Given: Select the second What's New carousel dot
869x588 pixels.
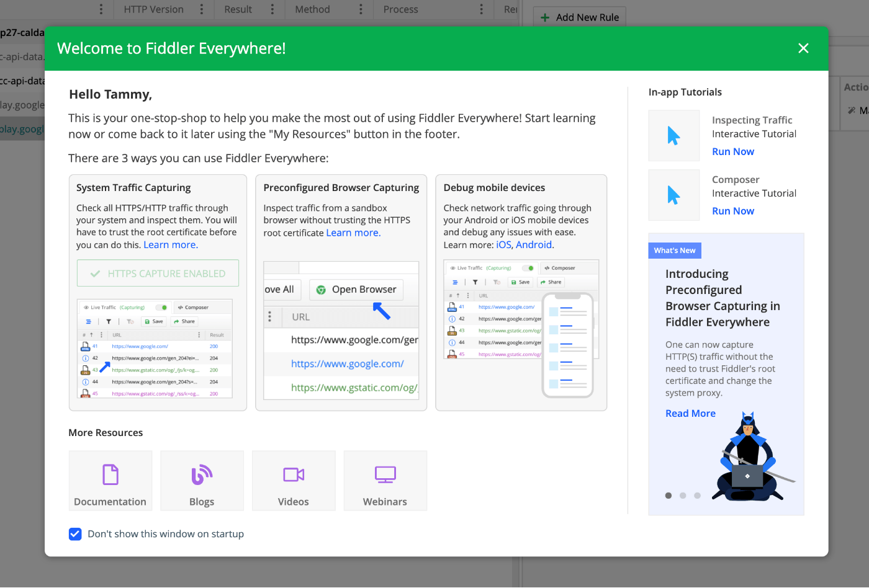Looking at the screenshot, I should 683,496.
